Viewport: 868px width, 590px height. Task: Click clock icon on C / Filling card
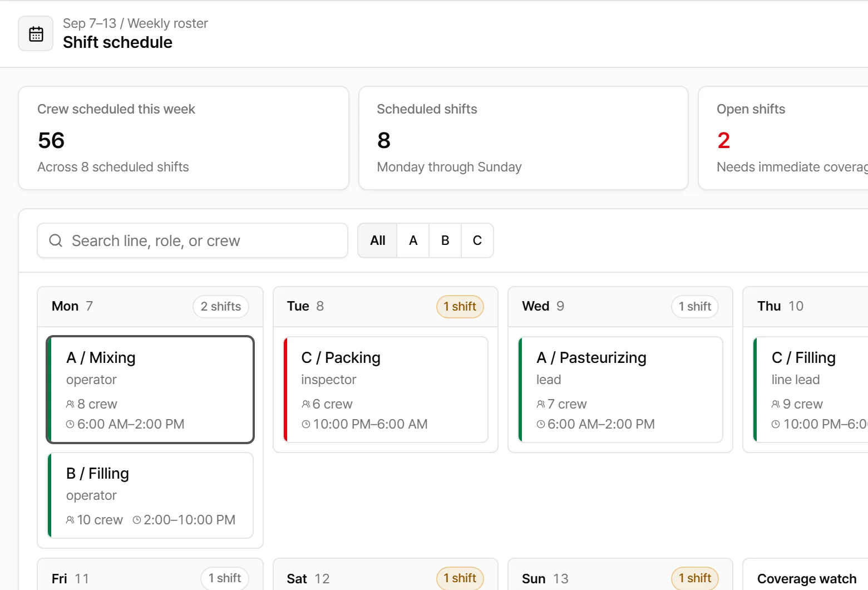(776, 424)
